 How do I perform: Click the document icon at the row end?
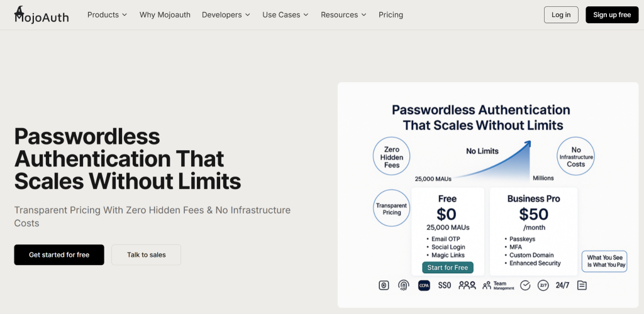coord(582,285)
